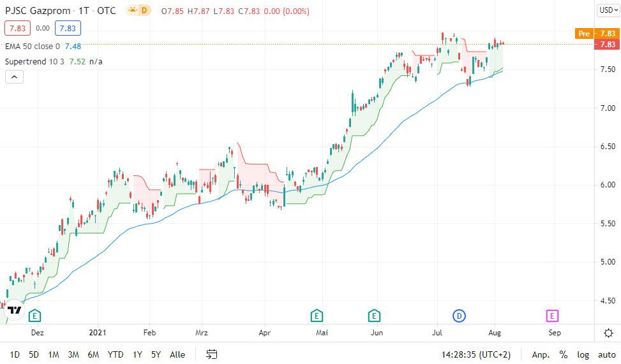Select the 1D time range
Viewport: 621px width, 364px height.
click(x=15, y=354)
